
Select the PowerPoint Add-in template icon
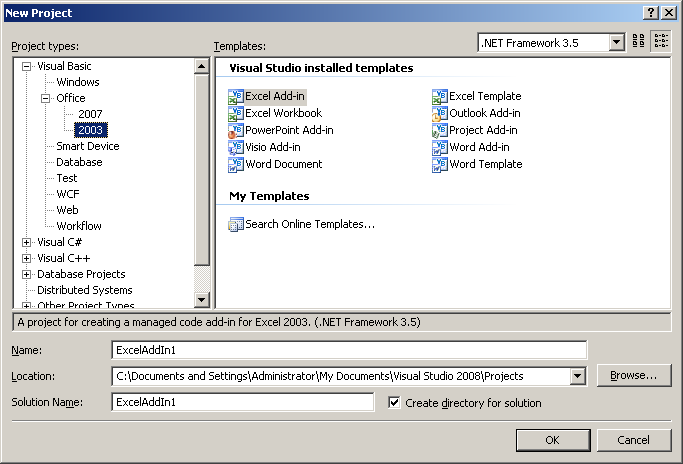(x=236, y=130)
